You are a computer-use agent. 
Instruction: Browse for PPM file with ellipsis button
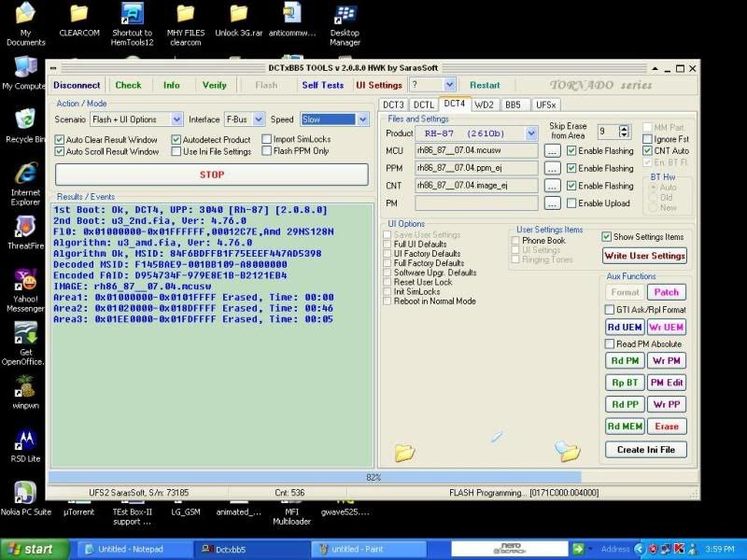tap(552, 169)
